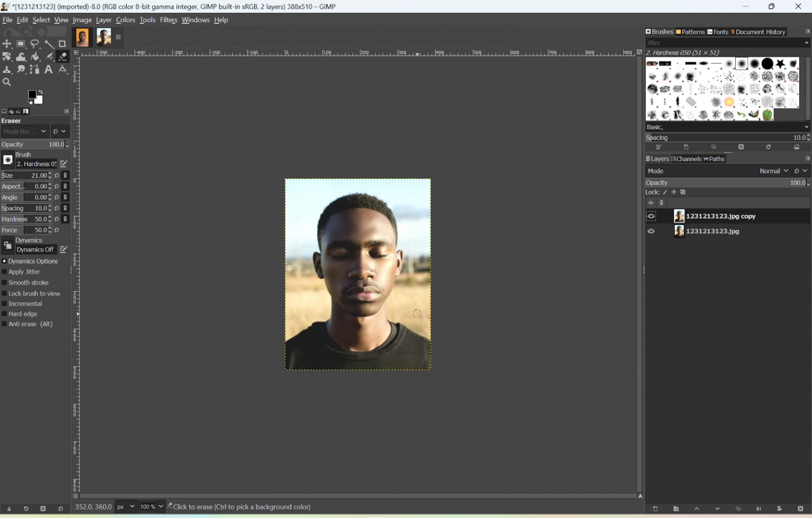The height and width of the screenshot is (518, 812).
Task: Click the white background color swatch
Action: [x=39, y=100]
